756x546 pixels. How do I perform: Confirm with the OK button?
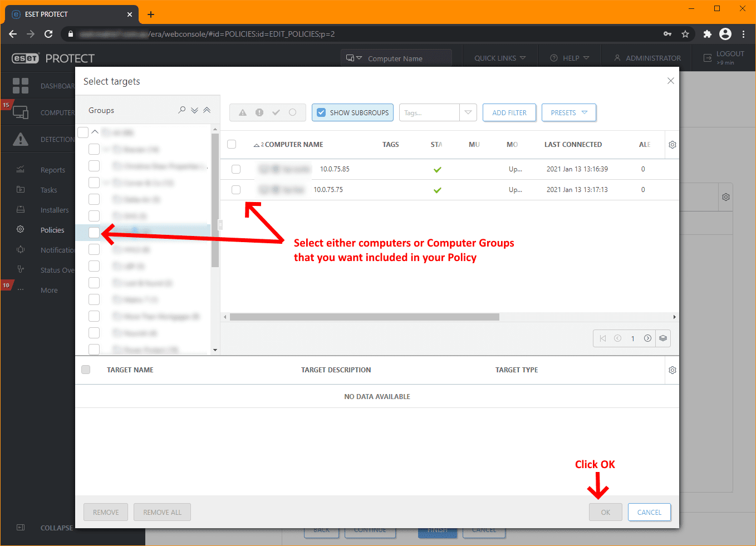(x=606, y=512)
